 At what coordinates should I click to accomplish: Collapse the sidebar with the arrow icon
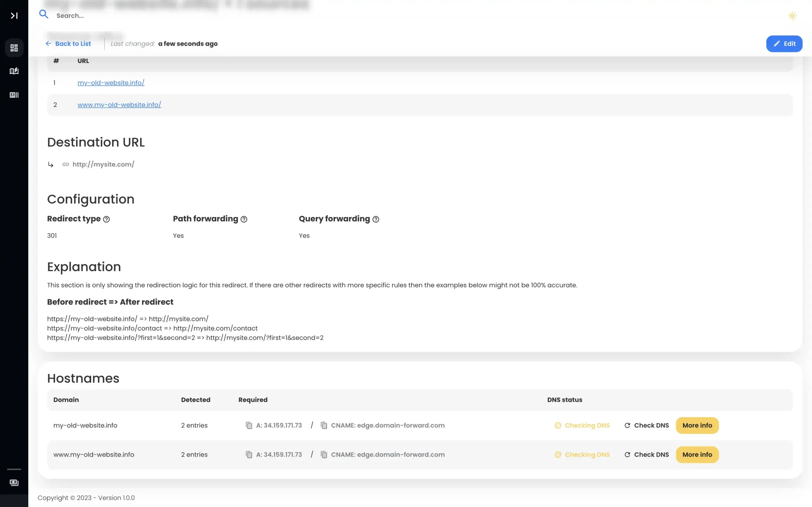tap(14, 16)
